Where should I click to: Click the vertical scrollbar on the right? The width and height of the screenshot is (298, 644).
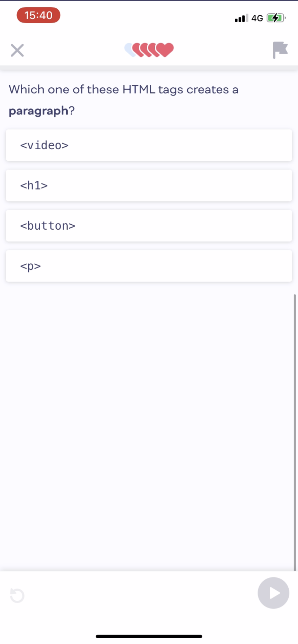[x=294, y=429]
